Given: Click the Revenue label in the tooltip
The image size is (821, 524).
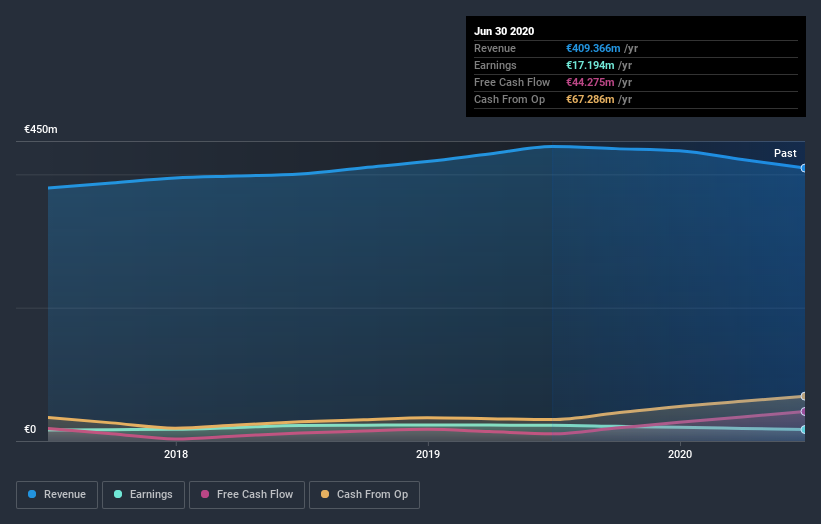Looking at the screenshot, I should point(495,48).
